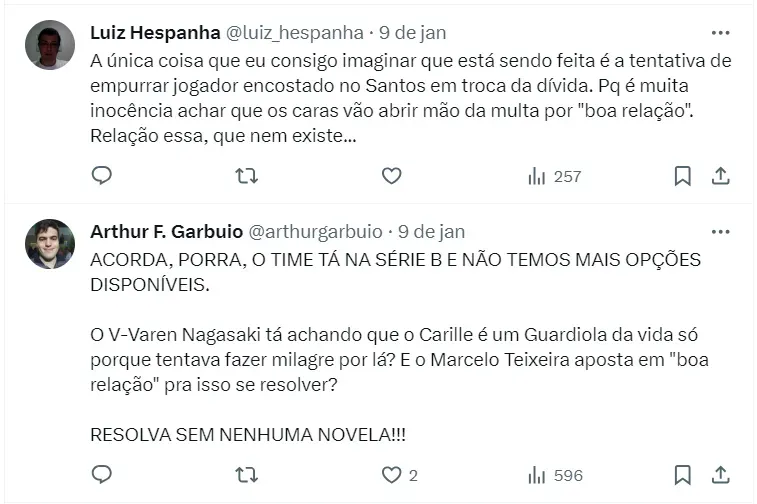Retweet Luiz Hespanha's post
The height and width of the screenshot is (504, 757).
(x=246, y=176)
